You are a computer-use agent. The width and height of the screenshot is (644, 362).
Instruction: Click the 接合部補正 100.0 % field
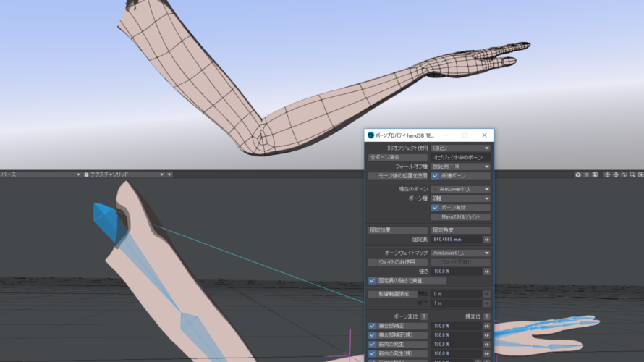[457, 326]
